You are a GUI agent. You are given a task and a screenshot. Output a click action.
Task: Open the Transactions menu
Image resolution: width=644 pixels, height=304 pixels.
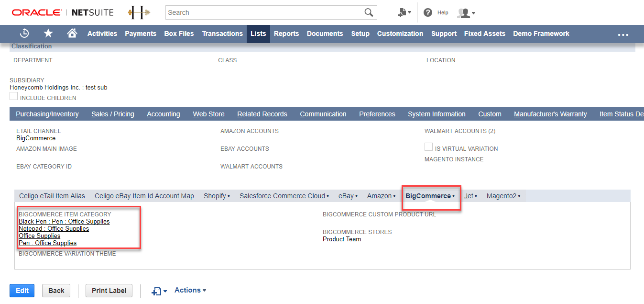point(222,34)
